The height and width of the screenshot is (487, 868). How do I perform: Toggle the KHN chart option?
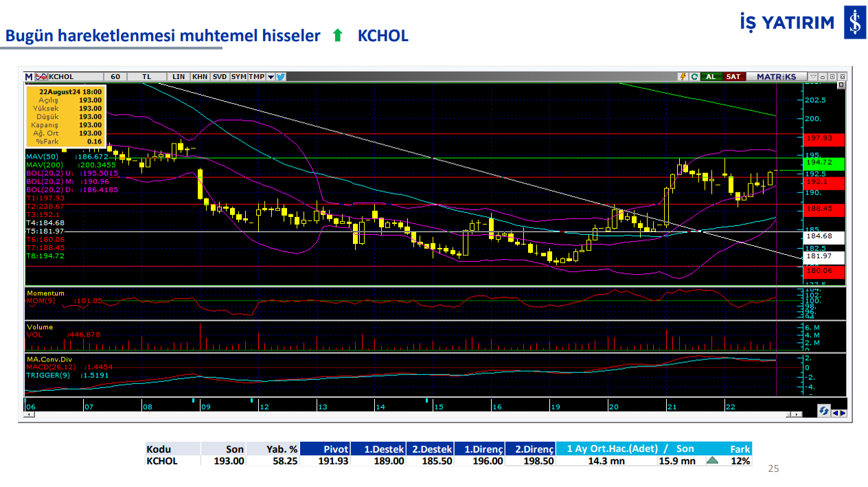point(200,76)
